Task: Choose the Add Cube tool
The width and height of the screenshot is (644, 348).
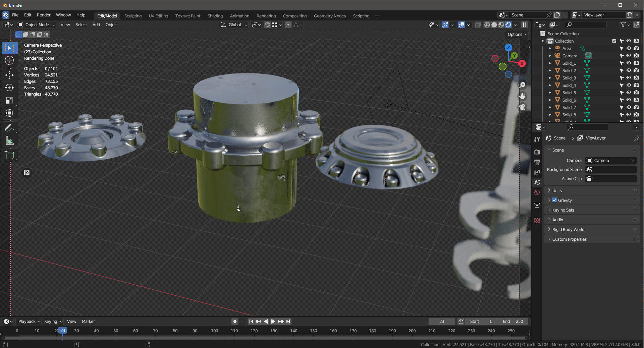Action: tap(9, 155)
